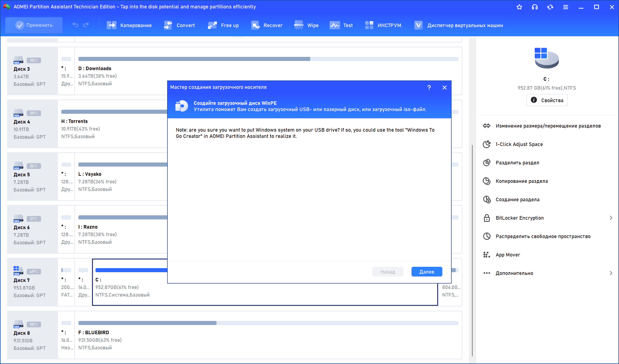Viewport: 619px width, 364px height.
Task: Click the Назад button in wizard
Action: pos(388,272)
